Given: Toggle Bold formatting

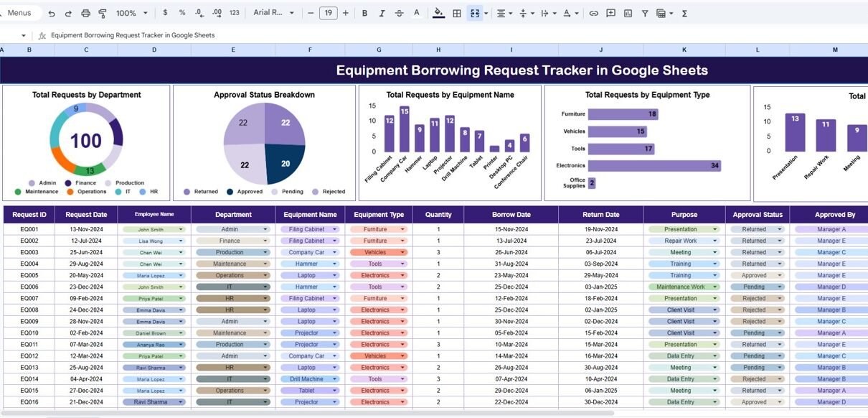Looking at the screenshot, I should click(x=364, y=13).
